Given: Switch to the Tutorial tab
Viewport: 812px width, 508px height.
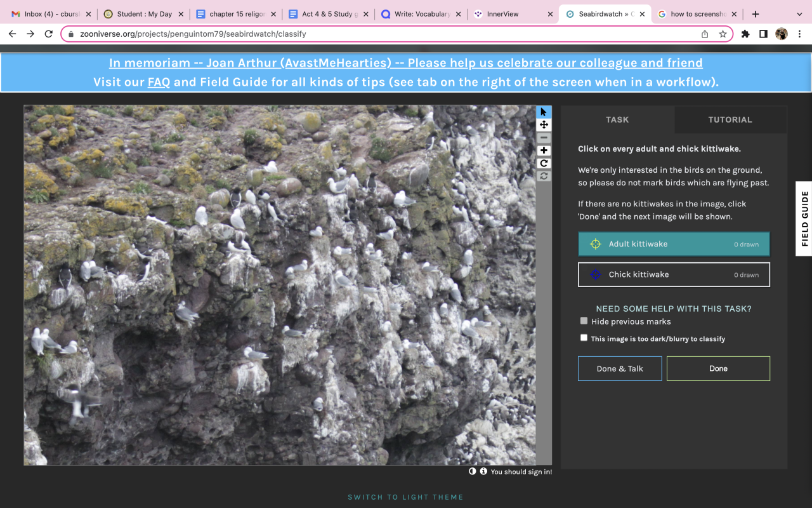Looking at the screenshot, I should click(x=730, y=119).
